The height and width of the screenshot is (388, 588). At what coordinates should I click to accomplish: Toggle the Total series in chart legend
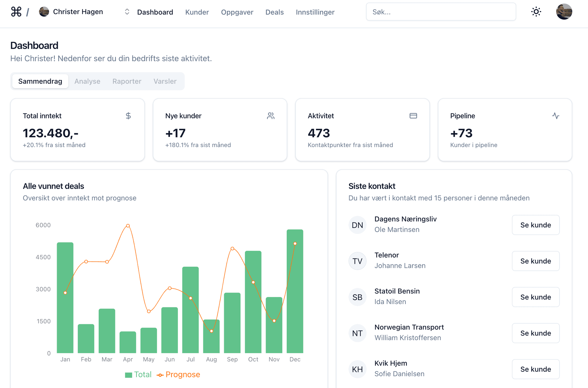coord(138,375)
